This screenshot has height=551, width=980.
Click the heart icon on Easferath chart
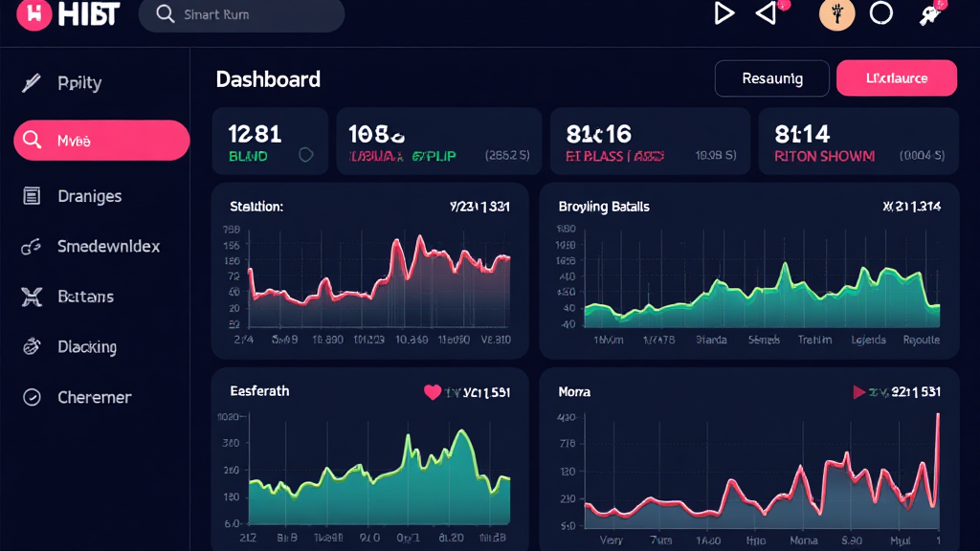[x=432, y=392]
